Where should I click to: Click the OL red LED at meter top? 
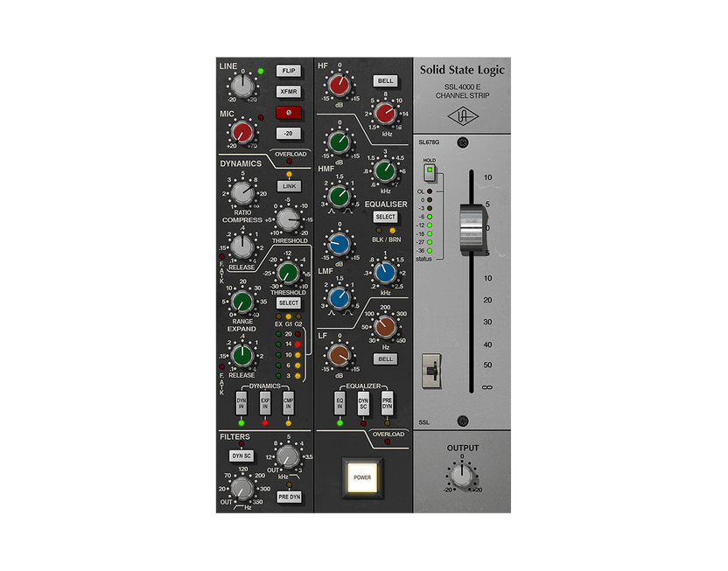pyautogui.click(x=430, y=191)
